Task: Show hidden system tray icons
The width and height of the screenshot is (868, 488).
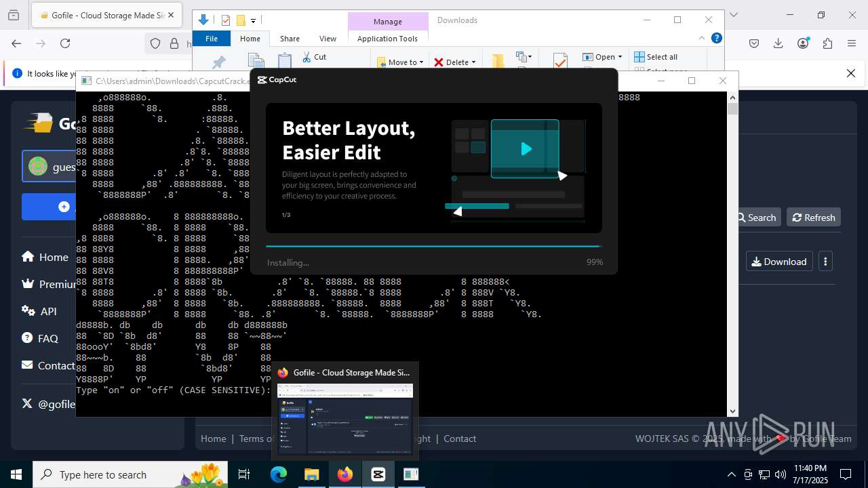Action: (x=731, y=474)
